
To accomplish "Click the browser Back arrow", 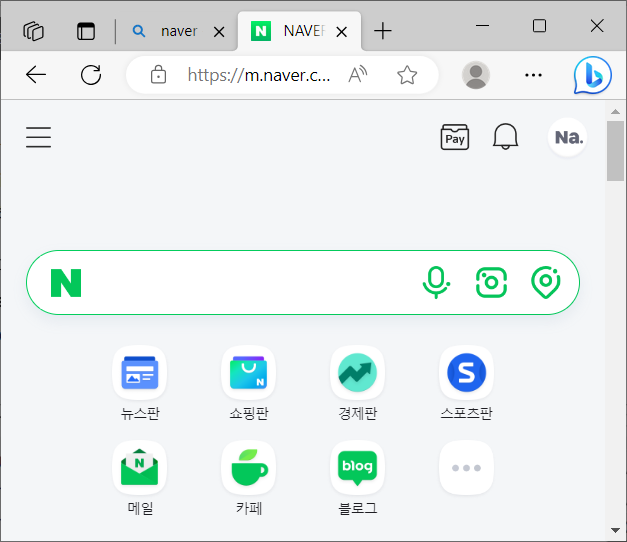I will point(36,75).
